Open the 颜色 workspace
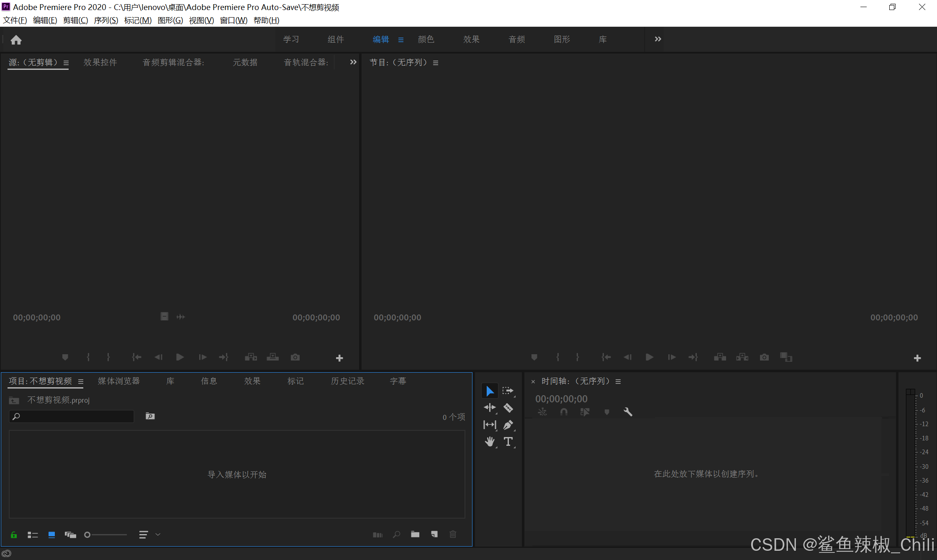 [426, 39]
